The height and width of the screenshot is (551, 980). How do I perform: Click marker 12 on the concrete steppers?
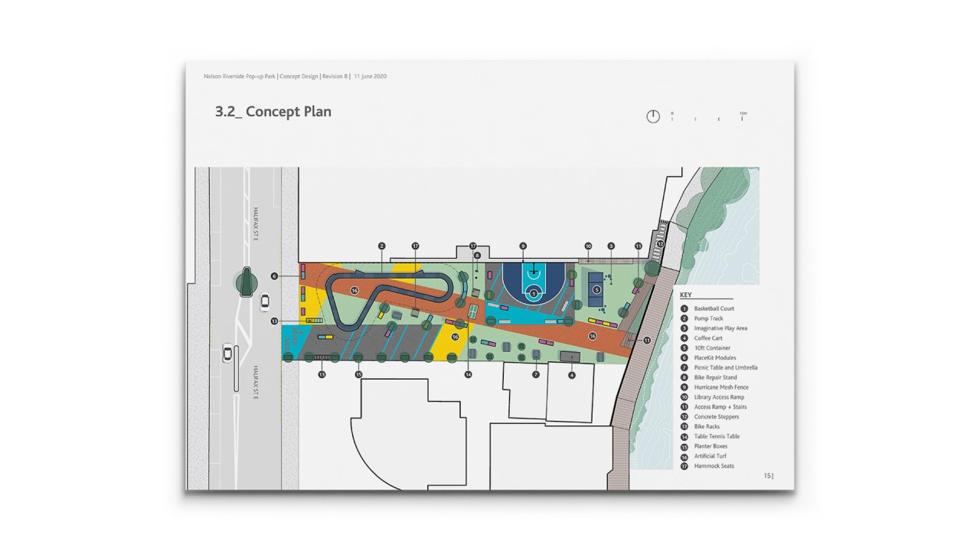point(660,244)
